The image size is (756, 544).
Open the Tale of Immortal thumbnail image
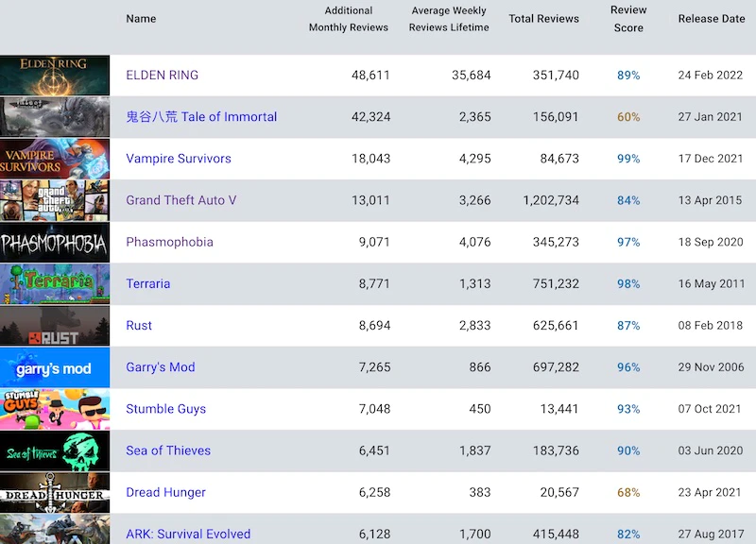click(55, 117)
